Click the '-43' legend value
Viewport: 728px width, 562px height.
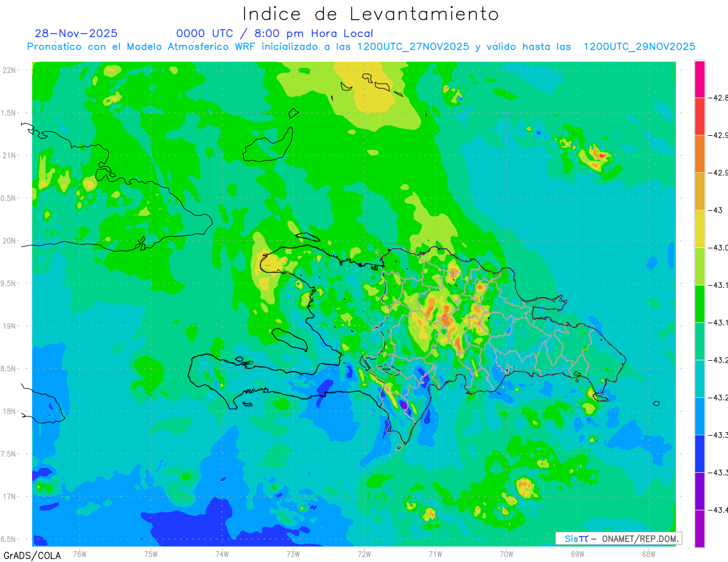click(716, 210)
